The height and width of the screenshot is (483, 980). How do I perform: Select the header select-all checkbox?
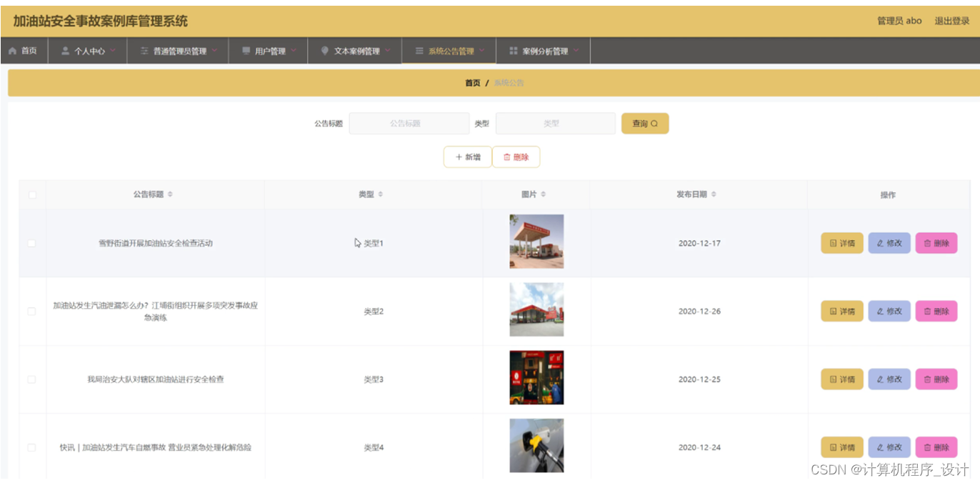click(32, 194)
